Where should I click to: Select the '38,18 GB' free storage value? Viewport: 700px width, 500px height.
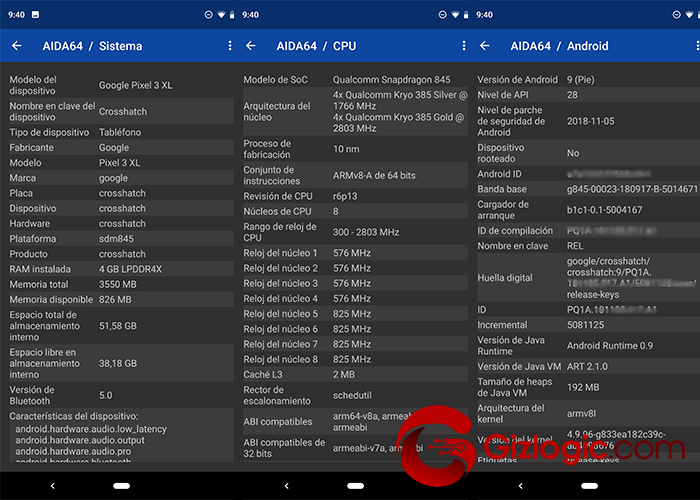[118, 363]
